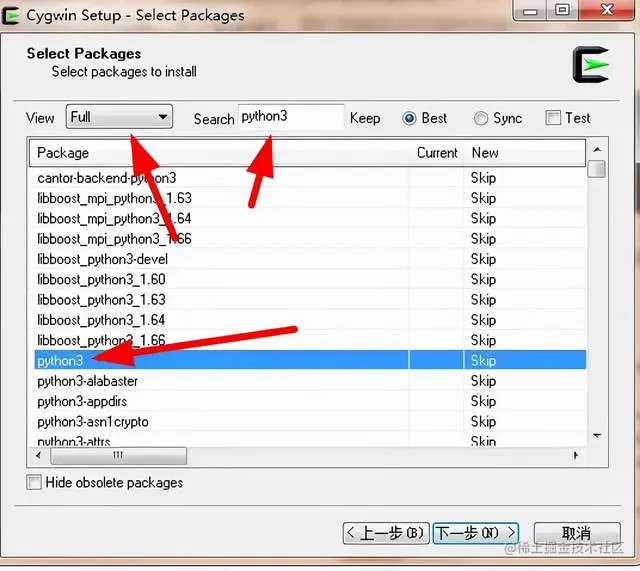The image size is (640, 571).
Task: Select the Sync radio button
Action: pos(481,118)
